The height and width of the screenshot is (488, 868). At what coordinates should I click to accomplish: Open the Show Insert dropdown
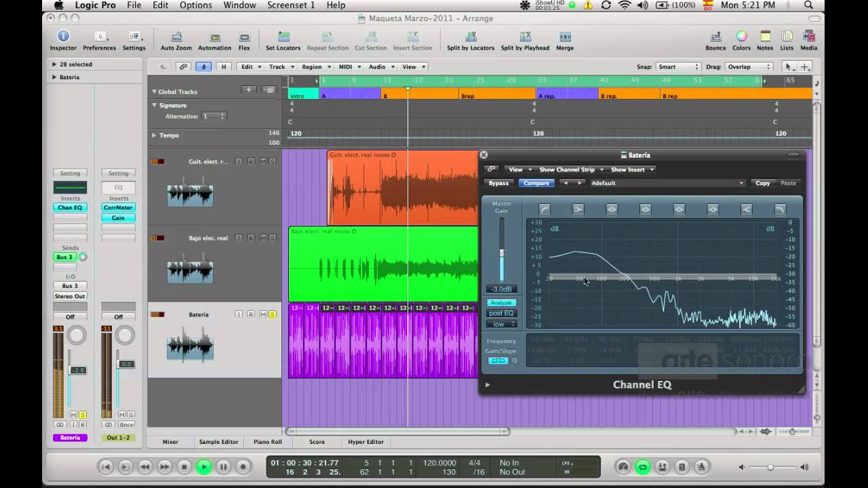[x=632, y=169]
